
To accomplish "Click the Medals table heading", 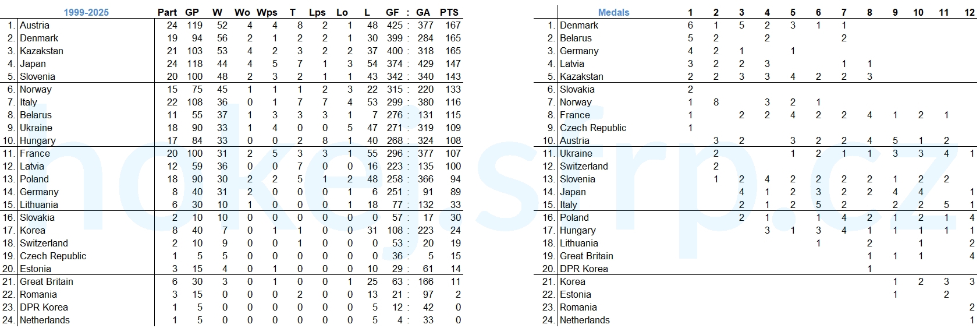I will pyautogui.click(x=613, y=12).
